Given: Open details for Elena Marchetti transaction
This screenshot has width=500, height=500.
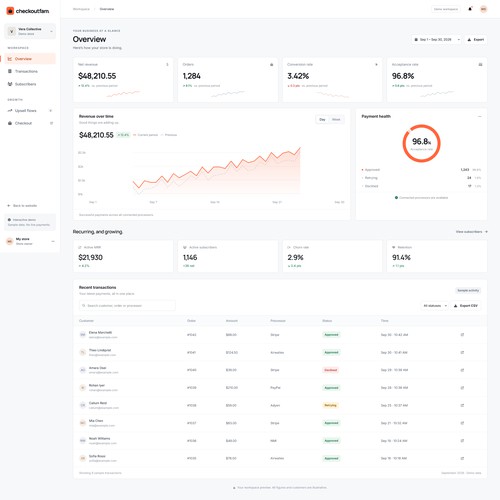Looking at the screenshot, I should point(462,335).
